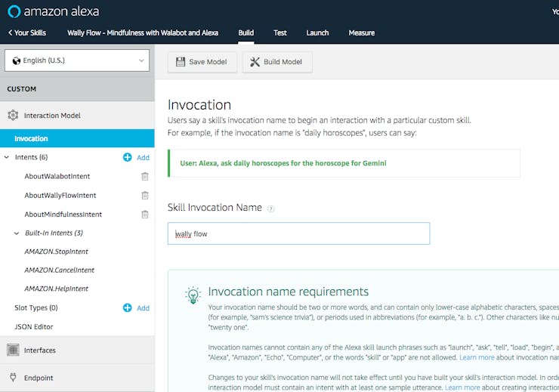Click the Skill Invocation Name input field
This screenshot has width=559, height=392.
coord(298,233)
